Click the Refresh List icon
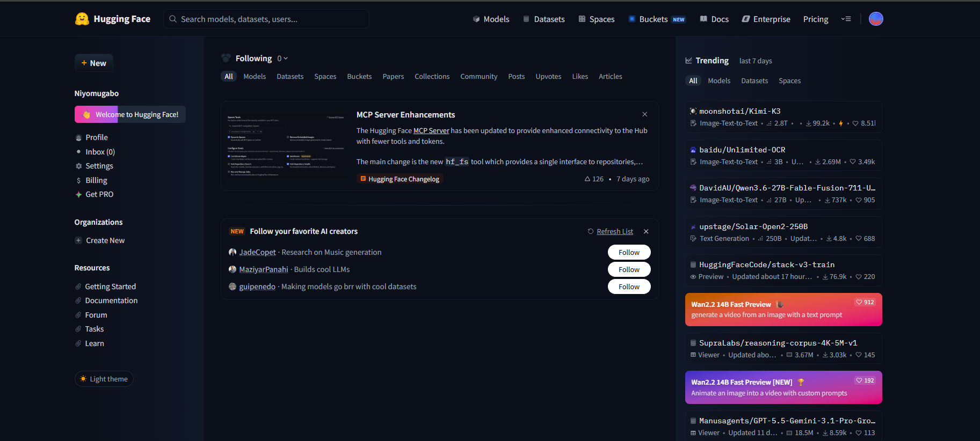Viewport: 980px width, 441px height. [591, 232]
